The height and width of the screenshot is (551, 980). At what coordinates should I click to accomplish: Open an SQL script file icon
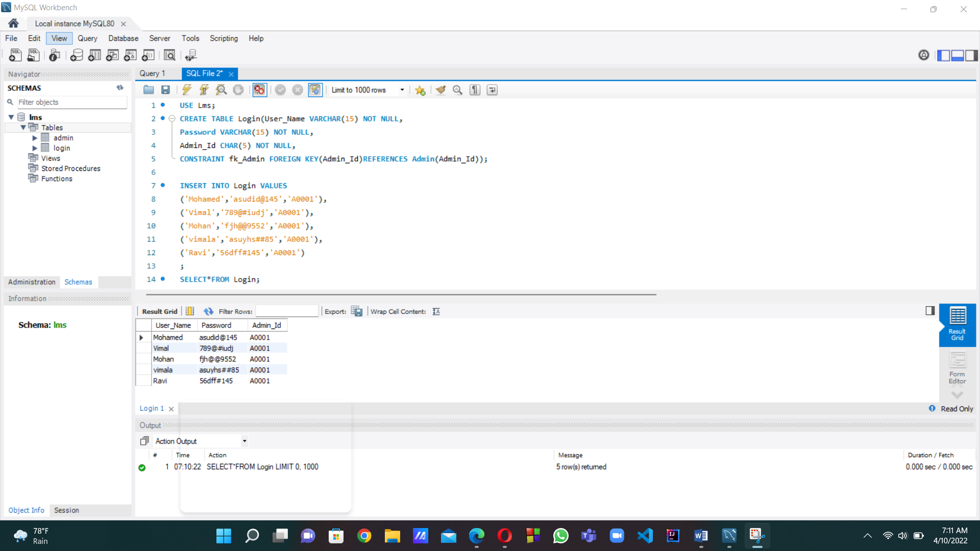point(149,90)
